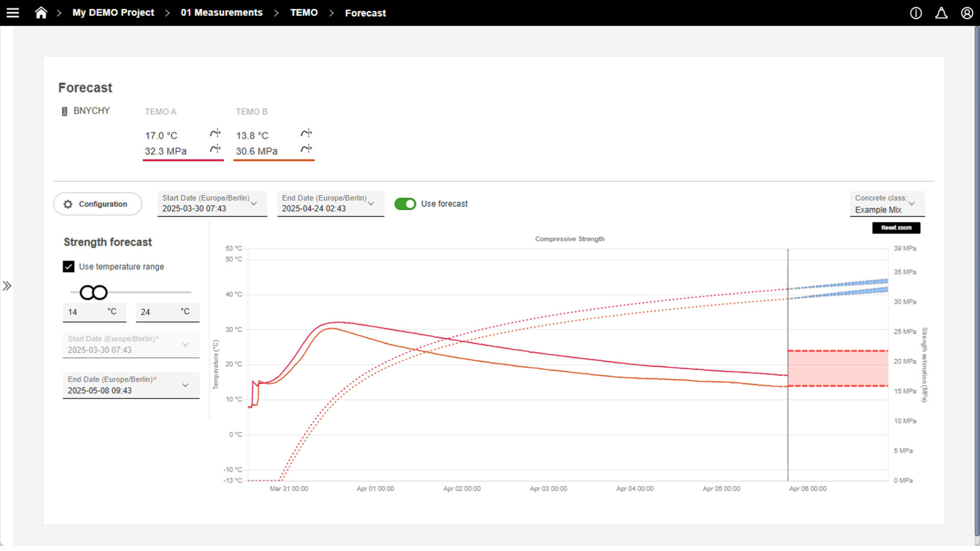Go to home via house icon

(41, 13)
